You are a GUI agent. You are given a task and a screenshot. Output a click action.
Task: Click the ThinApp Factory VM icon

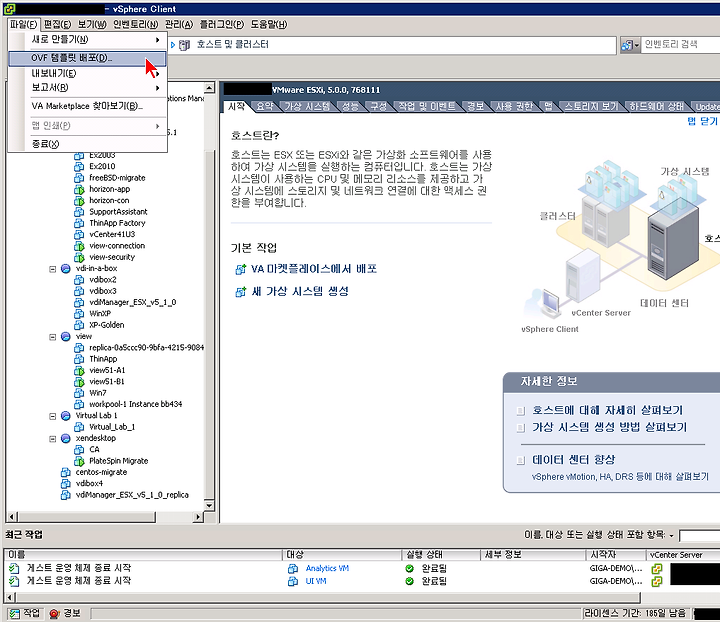pyautogui.click(x=79, y=223)
